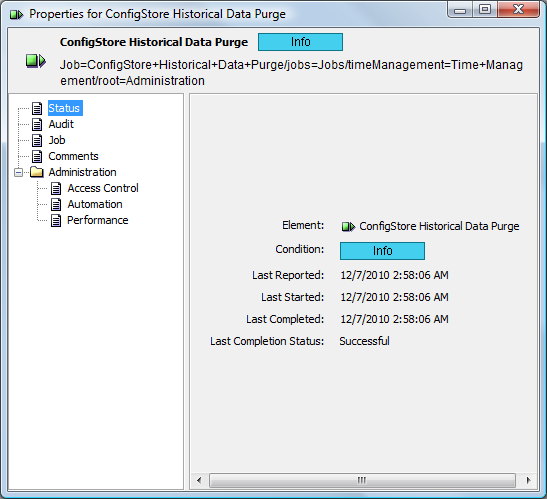Click the Comments document icon
The height and width of the screenshot is (499, 547).
click(37, 156)
